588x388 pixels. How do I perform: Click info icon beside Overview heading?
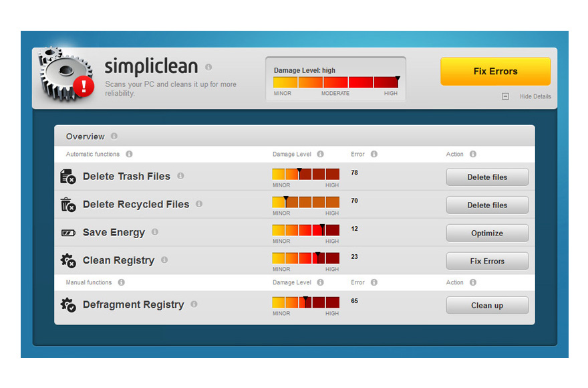click(114, 136)
